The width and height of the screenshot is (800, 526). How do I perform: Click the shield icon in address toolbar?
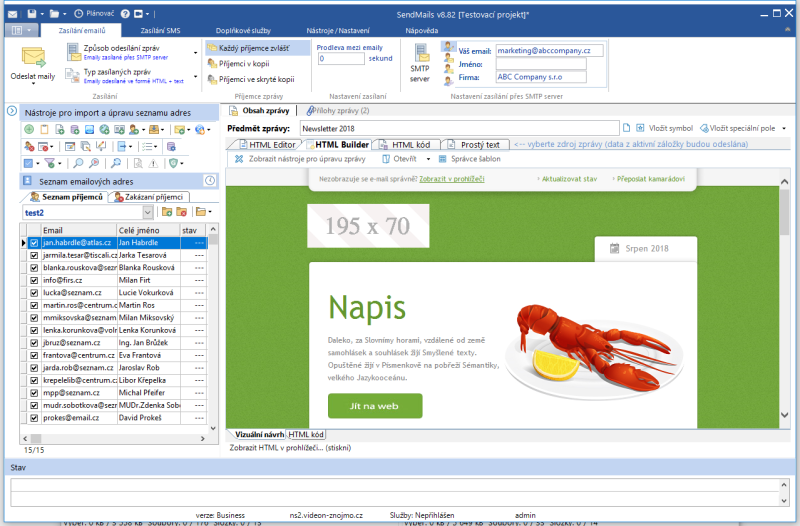tap(174, 162)
